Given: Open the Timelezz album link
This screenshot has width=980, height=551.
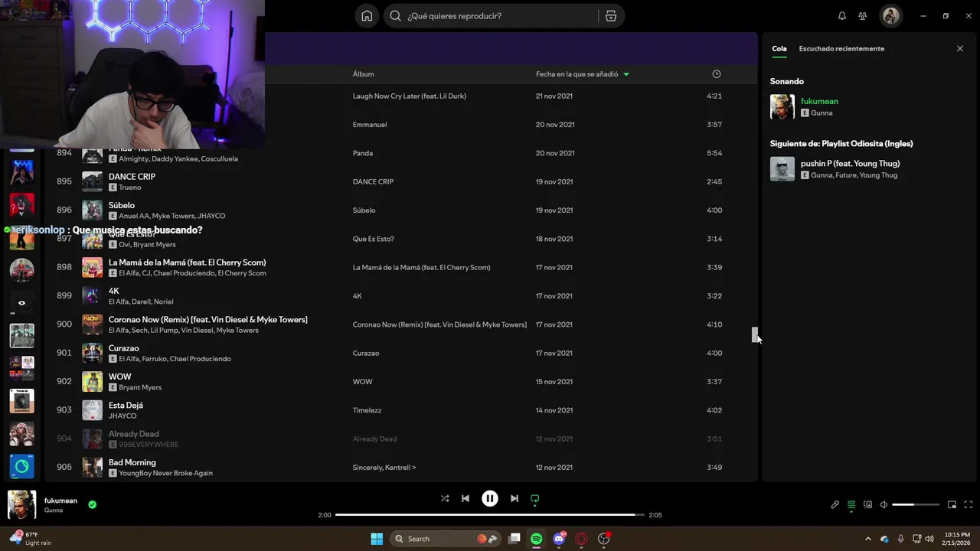Looking at the screenshot, I should click(x=367, y=410).
